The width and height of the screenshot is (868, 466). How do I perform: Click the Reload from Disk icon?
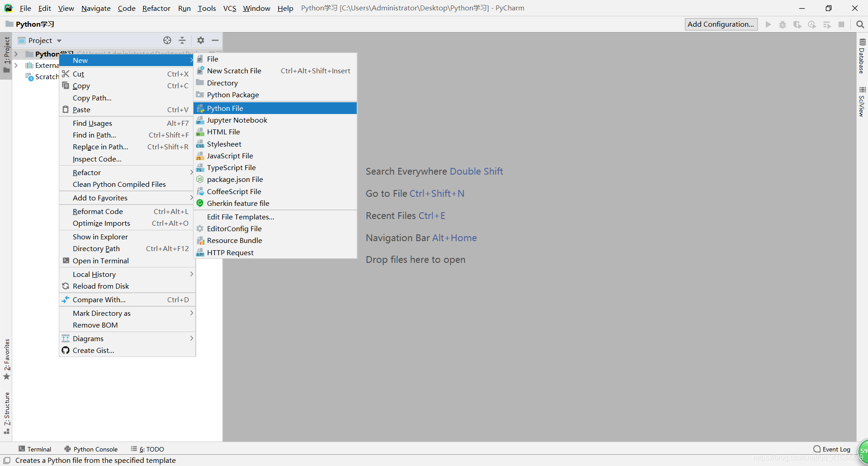66,286
